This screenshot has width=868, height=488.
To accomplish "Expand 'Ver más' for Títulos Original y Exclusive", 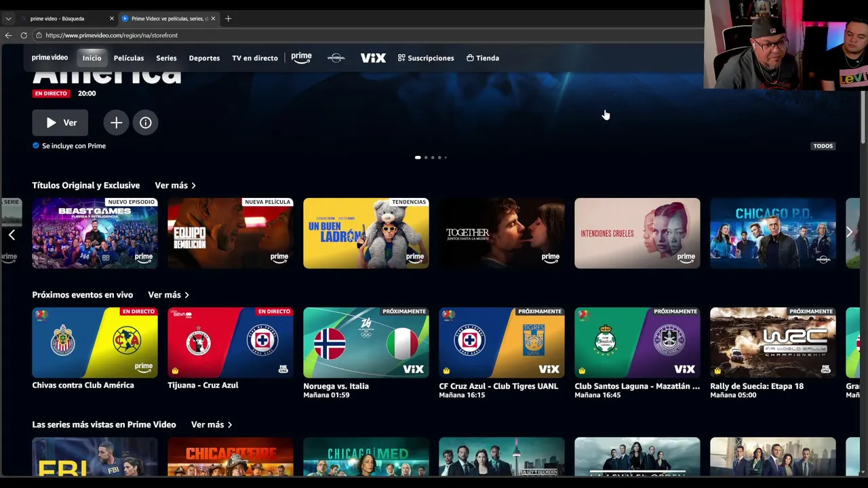I will 175,185.
